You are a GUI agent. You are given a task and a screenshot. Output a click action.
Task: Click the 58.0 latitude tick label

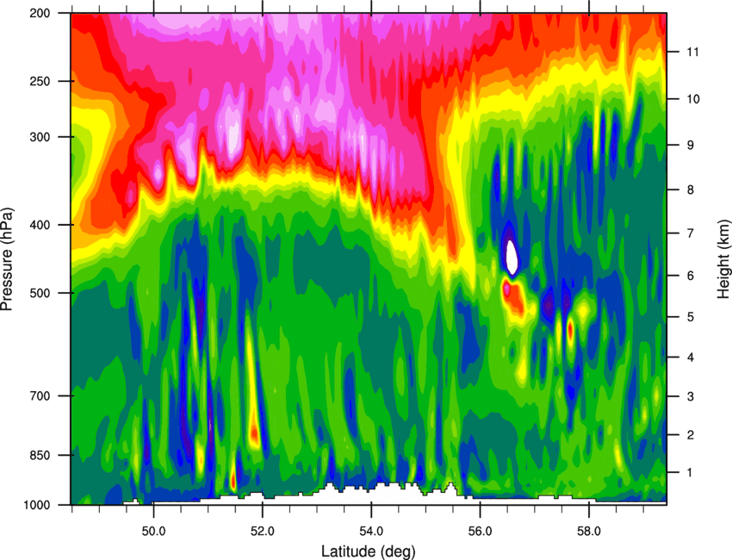(x=589, y=531)
